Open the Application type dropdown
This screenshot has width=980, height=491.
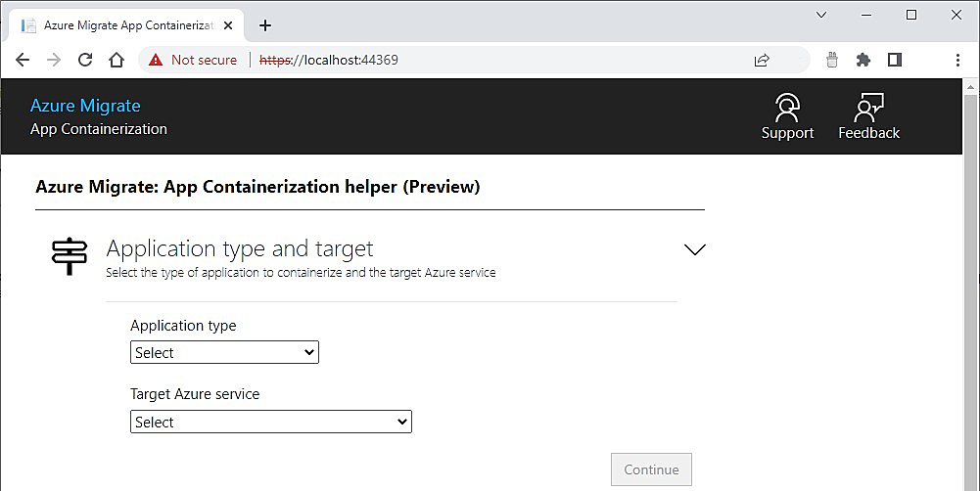pos(224,352)
